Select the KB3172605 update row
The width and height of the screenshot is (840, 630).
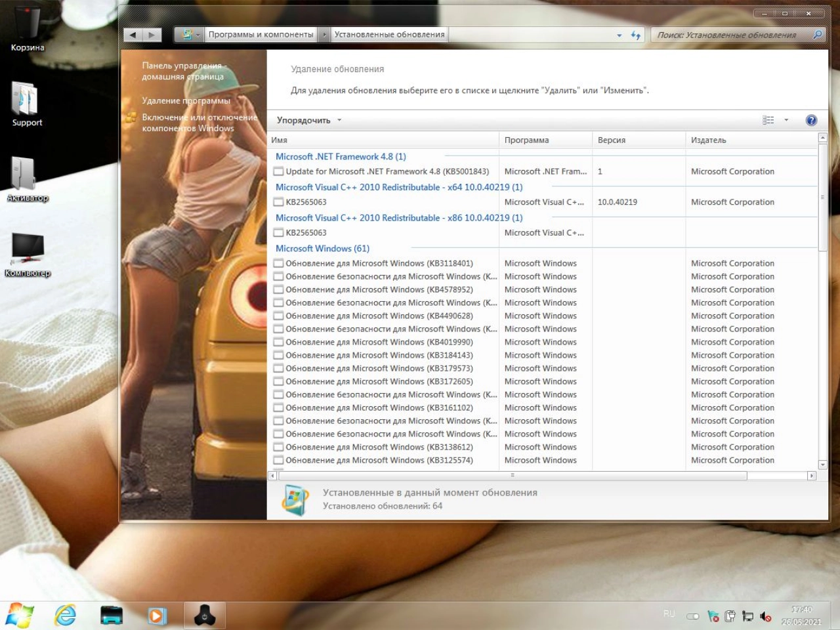click(542, 382)
